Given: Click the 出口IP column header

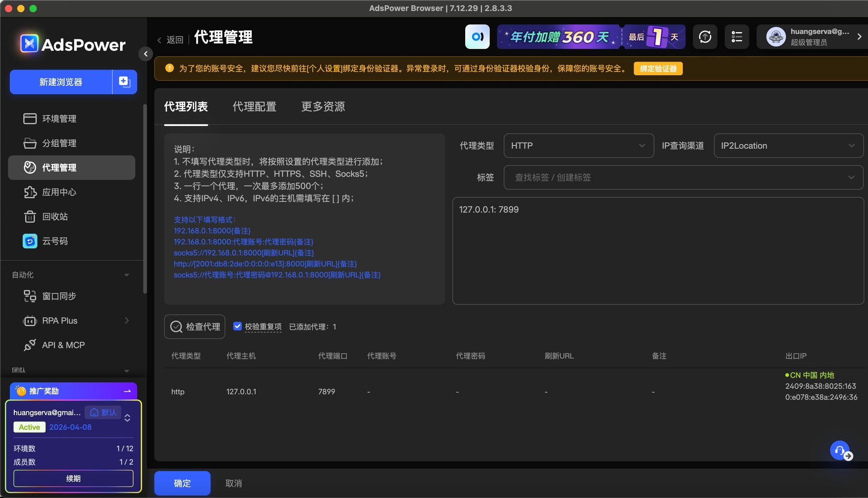Looking at the screenshot, I should point(796,356).
